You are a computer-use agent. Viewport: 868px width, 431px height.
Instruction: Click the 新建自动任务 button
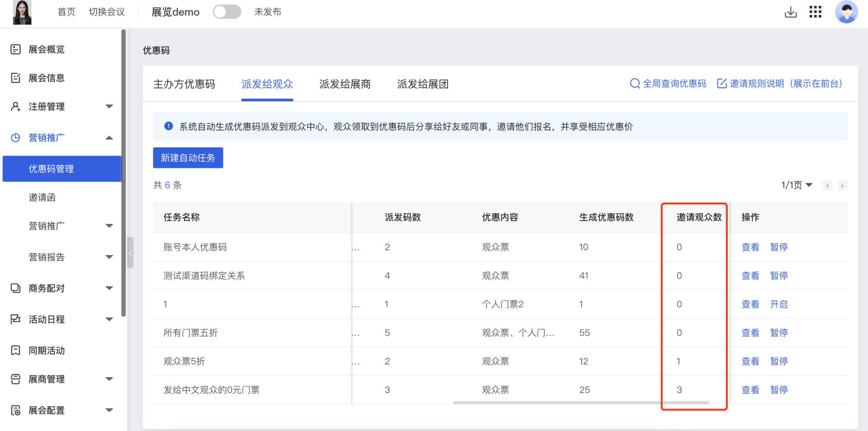(188, 158)
